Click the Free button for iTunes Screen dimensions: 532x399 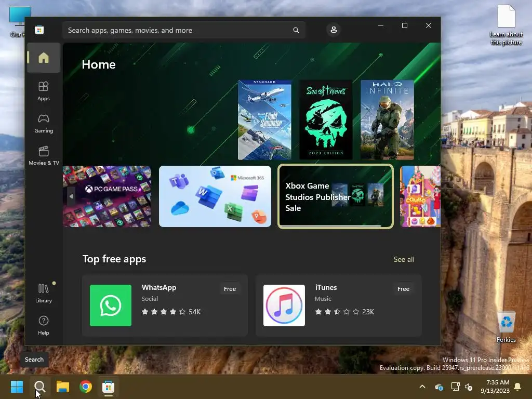tap(403, 289)
